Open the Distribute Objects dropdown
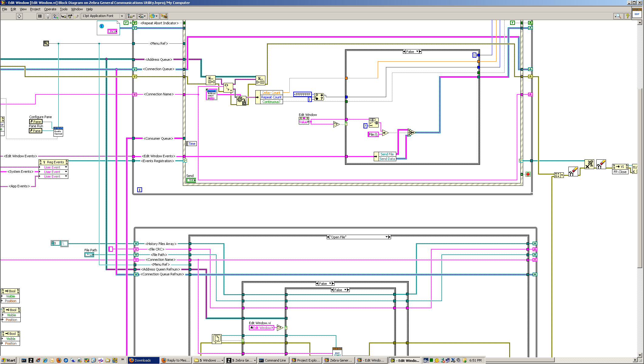 coord(142,16)
